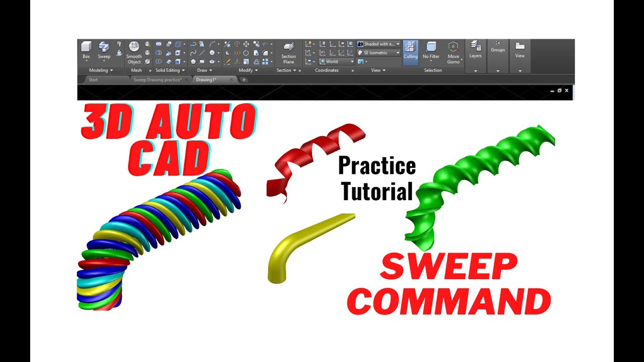Close the Drawing1 tab
Viewport: 644px width, 362px height.
tap(231, 79)
